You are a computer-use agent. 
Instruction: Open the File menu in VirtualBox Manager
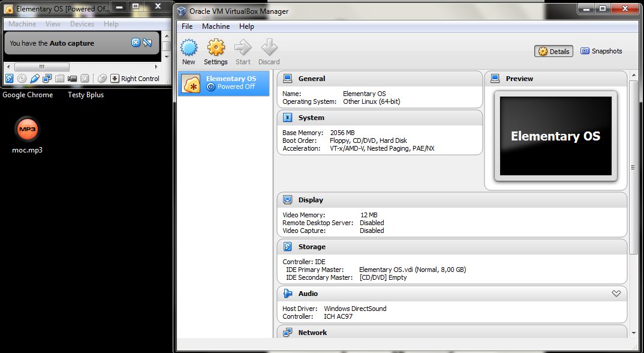pos(187,26)
